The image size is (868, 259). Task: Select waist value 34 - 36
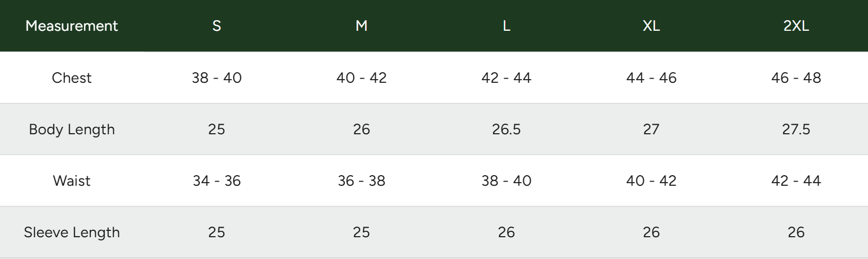point(217,180)
